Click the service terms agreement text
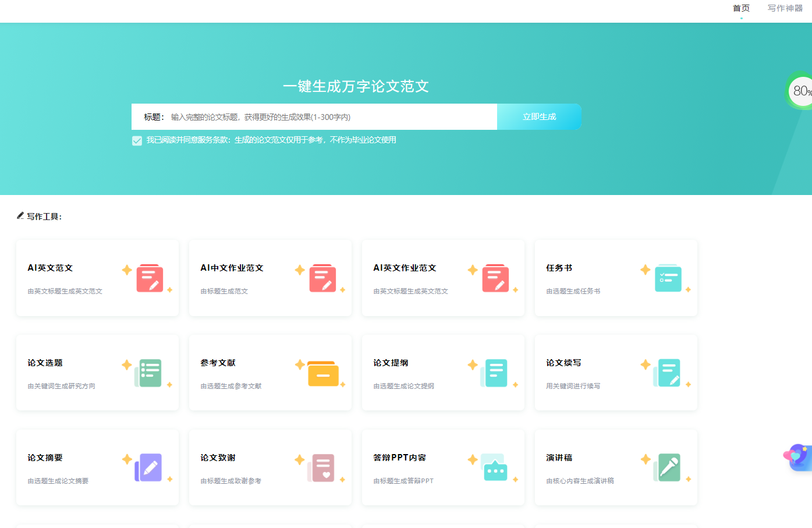The height and width of the screenshot is (528, 812). [271, 140]
